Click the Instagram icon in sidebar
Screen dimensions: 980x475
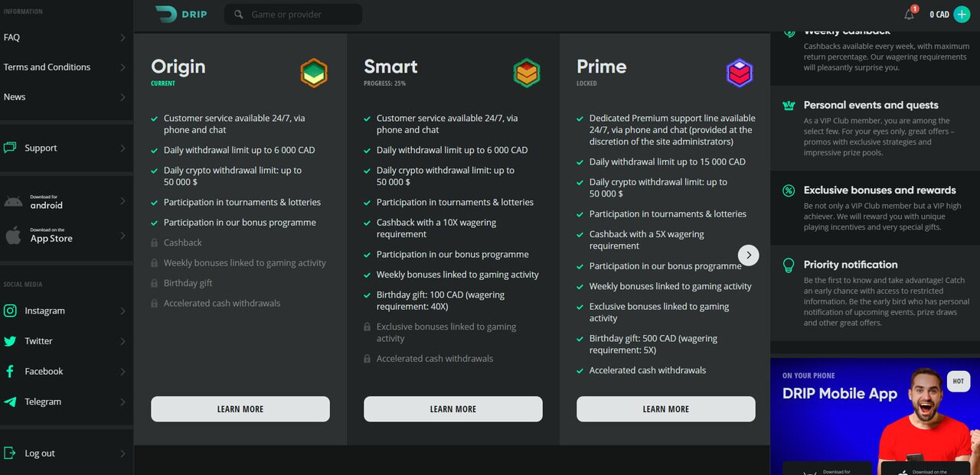tap(11, 311)
